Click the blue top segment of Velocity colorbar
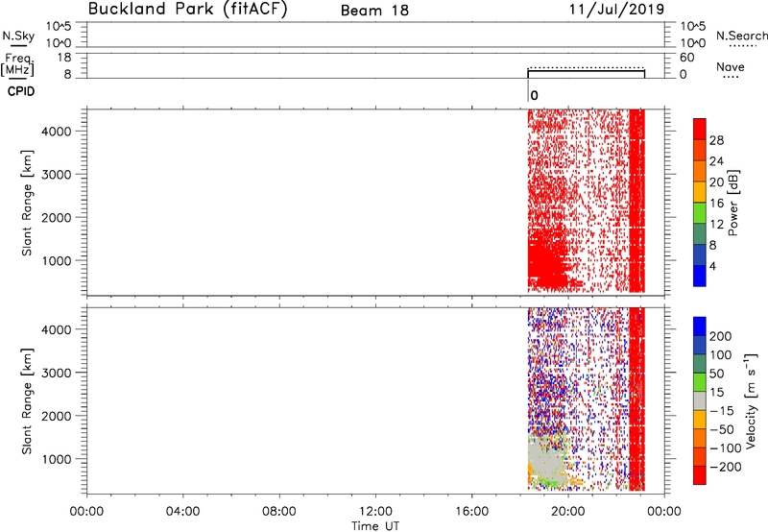 coord(700,326)
